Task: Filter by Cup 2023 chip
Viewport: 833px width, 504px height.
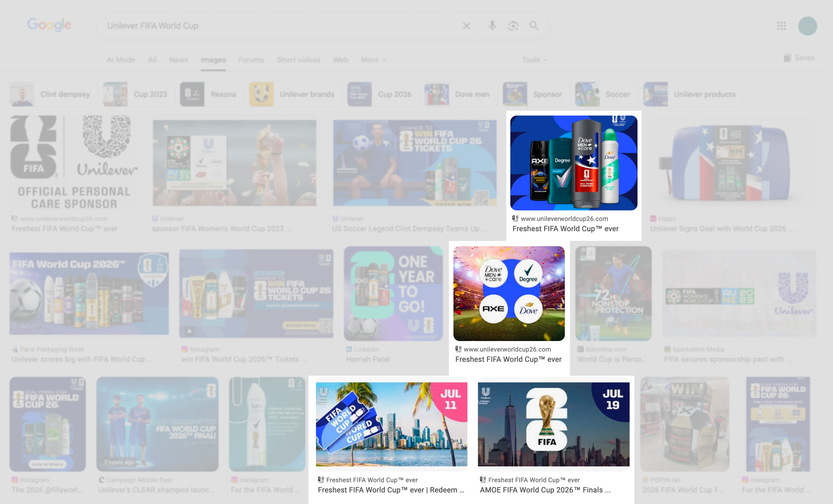Action: tap(139, 94)
